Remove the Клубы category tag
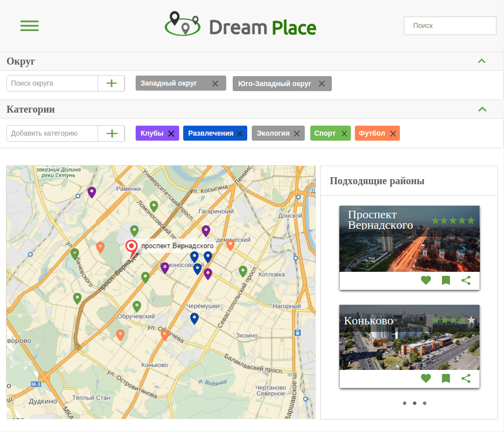This screenshot has height=432, width=504. coord(171,134)
